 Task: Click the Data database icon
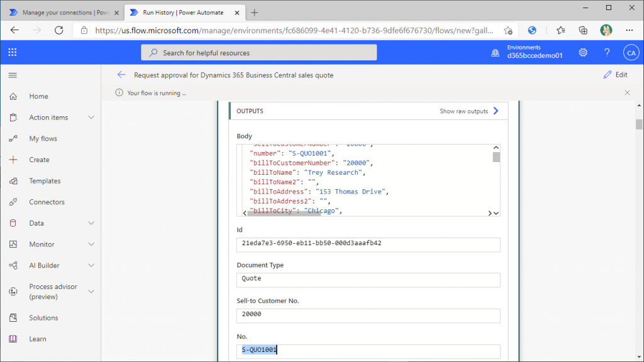pos(13,223)
